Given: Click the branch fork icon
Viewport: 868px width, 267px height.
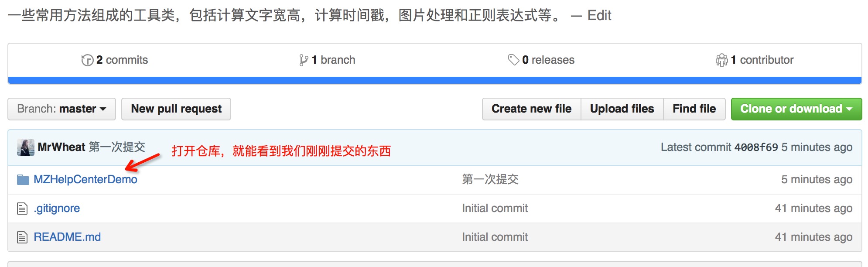Looking at the screenshot, I should 304,60.
